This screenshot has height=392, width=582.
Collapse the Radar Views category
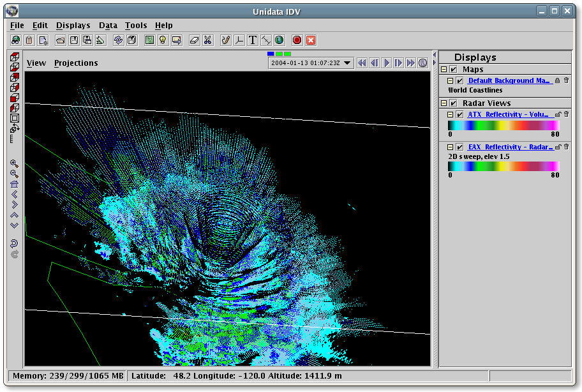tap(444, 103)
